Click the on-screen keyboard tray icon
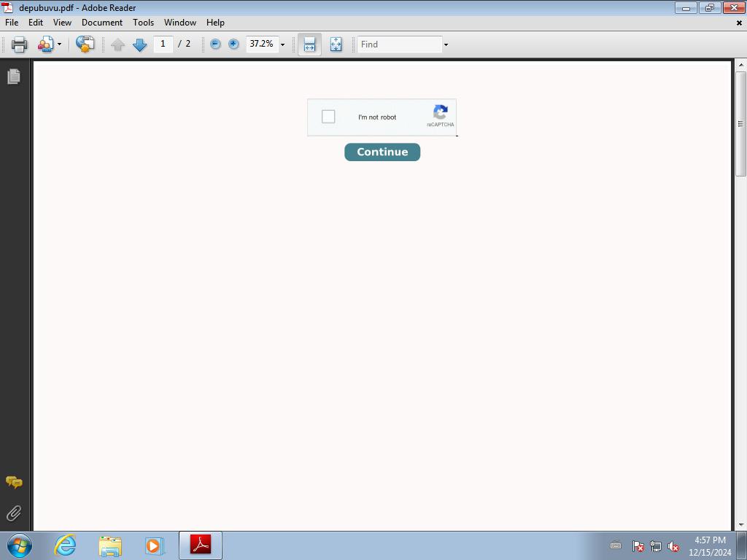This screenshot has width=747, height=560. [x=616, y=545]
